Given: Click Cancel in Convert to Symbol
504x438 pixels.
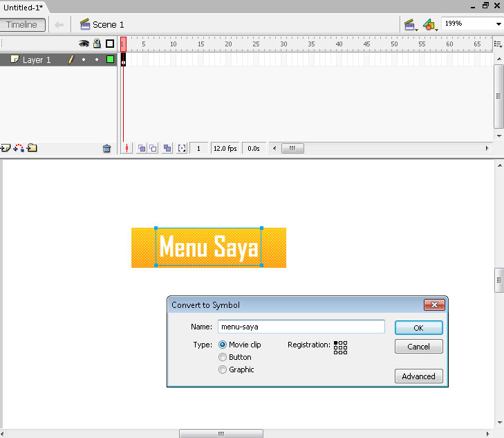Looking at the screenshot, I should pos(418,347).
